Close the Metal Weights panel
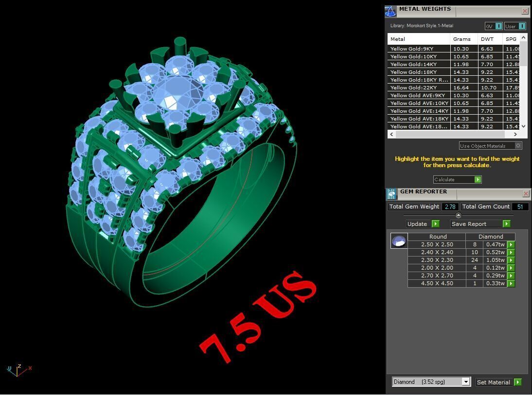The width and height of the screenshot is (532, 395). click(x=525, y=11)
